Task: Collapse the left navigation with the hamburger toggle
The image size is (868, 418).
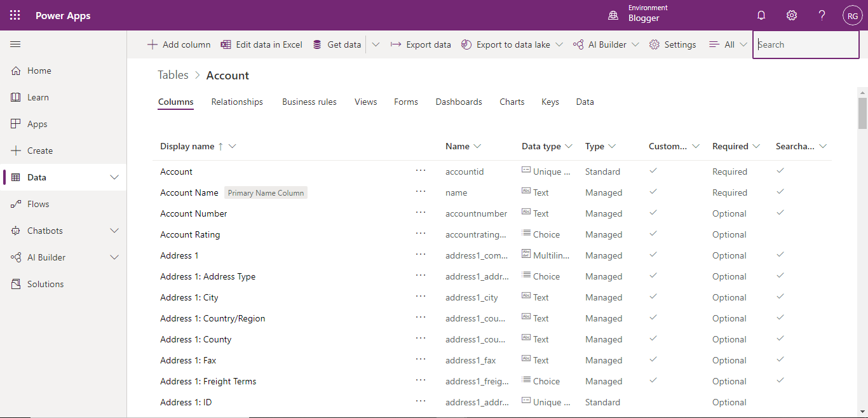Action: 15,44
